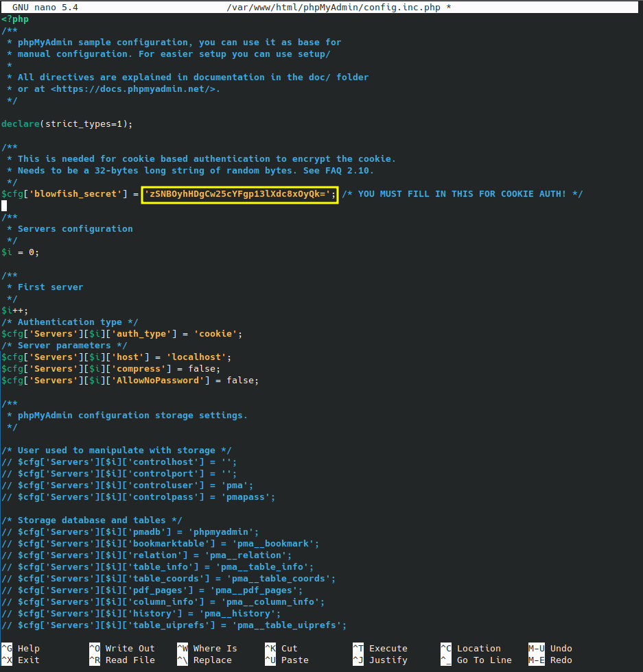This screenshot has height=672, width=643.
Task: Click the commented table_uiprefs line
Action: 174,625
